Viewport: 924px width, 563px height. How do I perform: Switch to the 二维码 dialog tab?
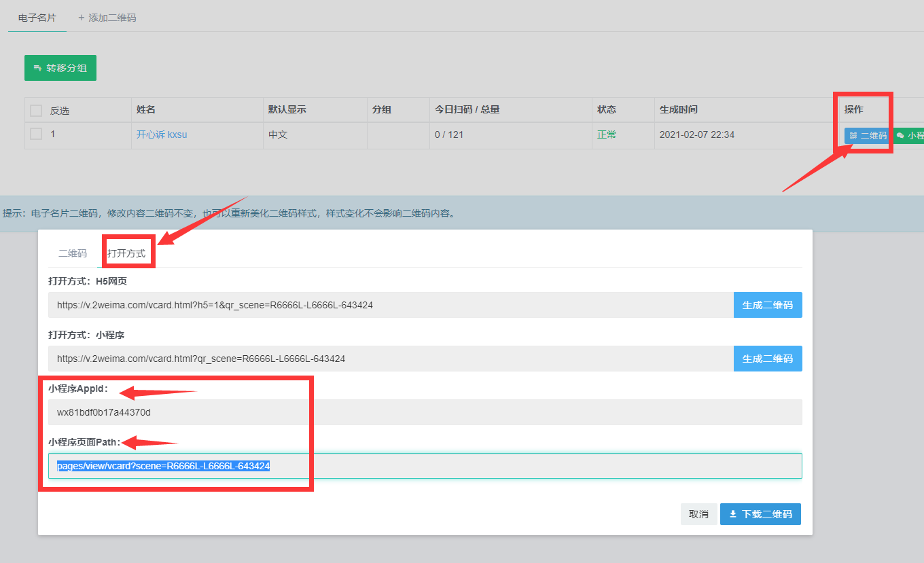point(73,253)
